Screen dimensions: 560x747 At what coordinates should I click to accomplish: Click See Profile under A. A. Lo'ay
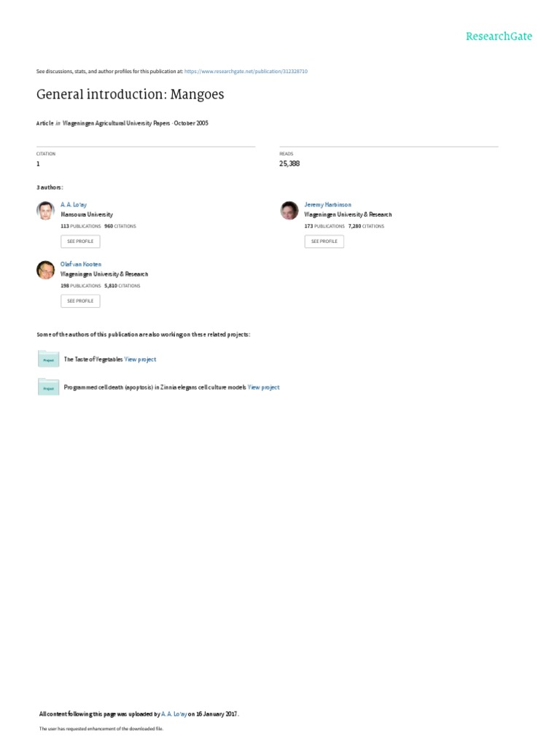tap(80, 241)
